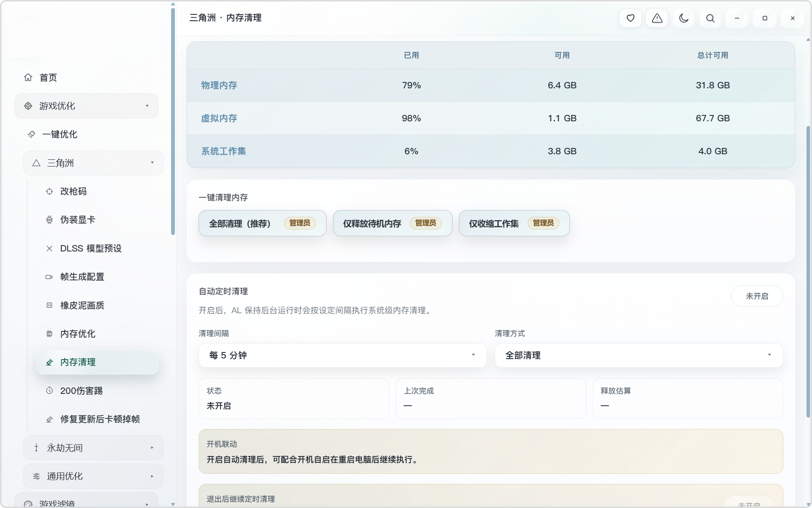This screenshot has height=508, width=812.
Task: Open the 200伤害踢 page
Action: 81,391
